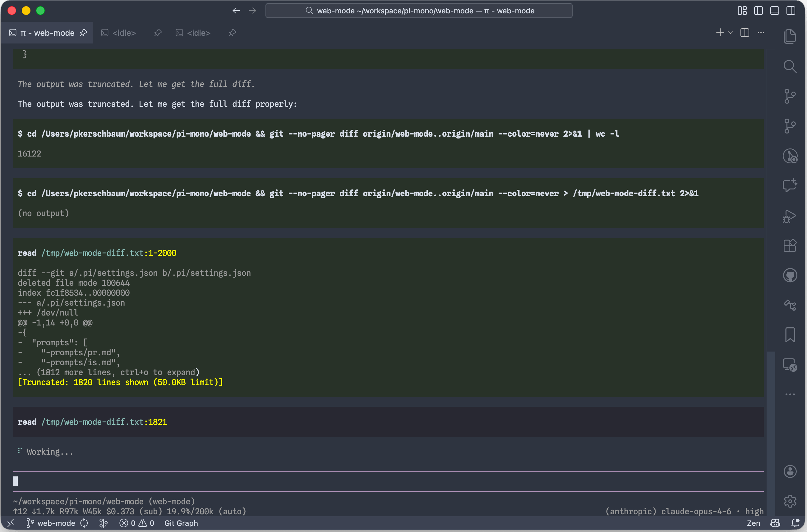Open the terminal tab overflow menu (ellipsis)
The height and width of the screenshot is (532, 807).
761,33
